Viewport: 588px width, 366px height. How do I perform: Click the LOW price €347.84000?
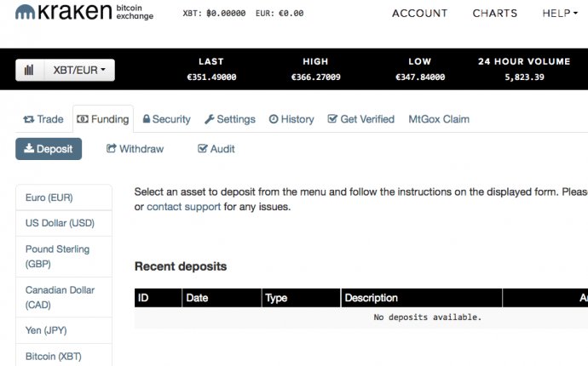[420, 77]
